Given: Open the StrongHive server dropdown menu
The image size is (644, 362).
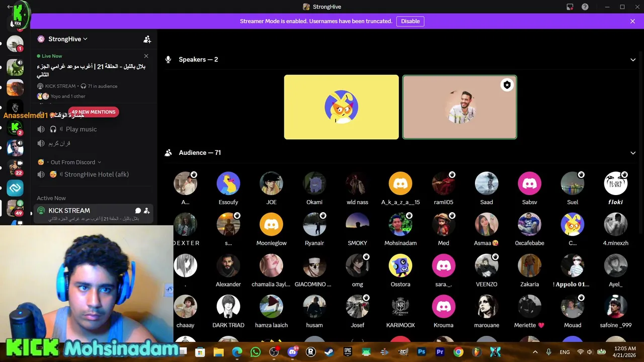Looking at the screenshot, I should 68,39.
